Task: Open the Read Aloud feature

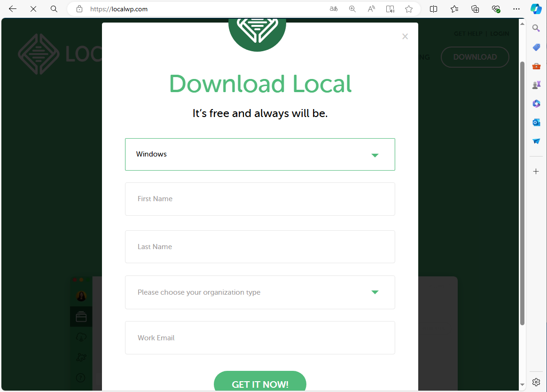Action: [371, 9]
